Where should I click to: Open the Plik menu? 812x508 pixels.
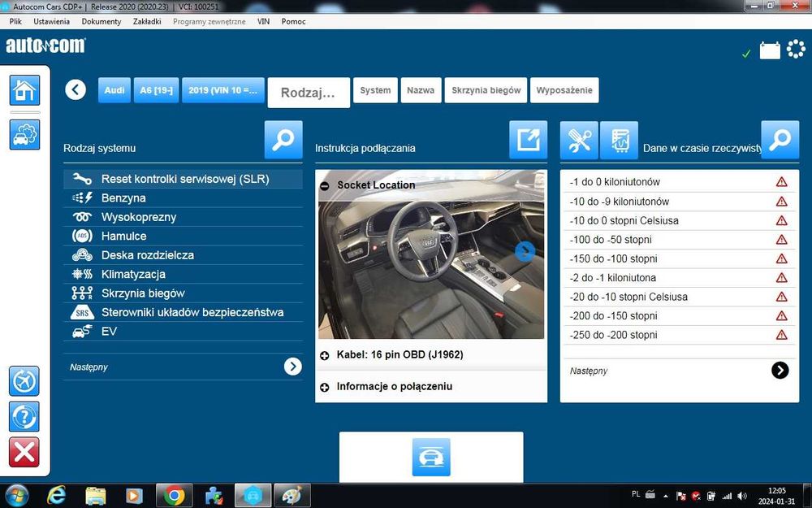point(15,21)
